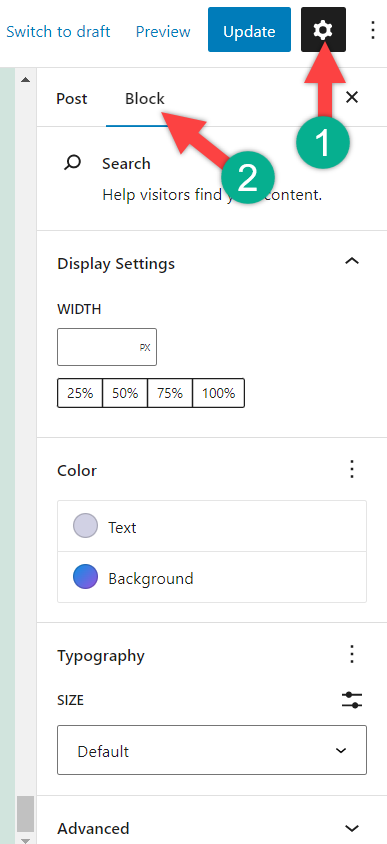The width and height of the screenshot is (387, 844).
Task: Open the font Size Default dropdown
Action: [212, 750]
